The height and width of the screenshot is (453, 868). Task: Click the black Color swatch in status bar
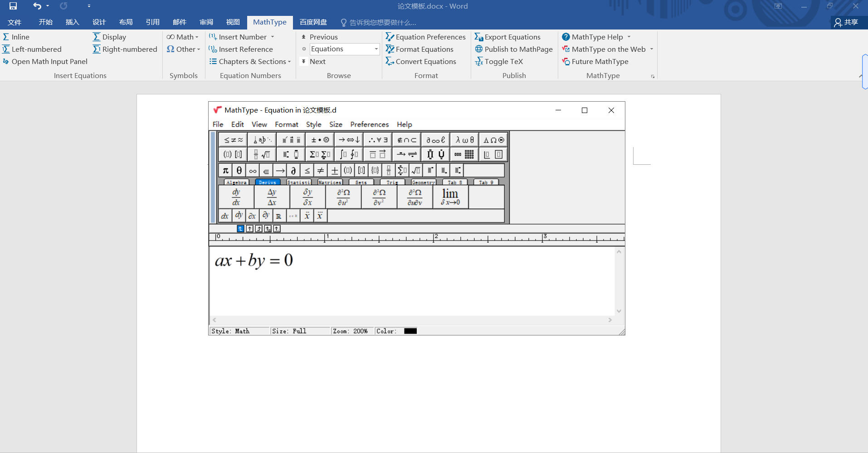[x=410, y=331]
